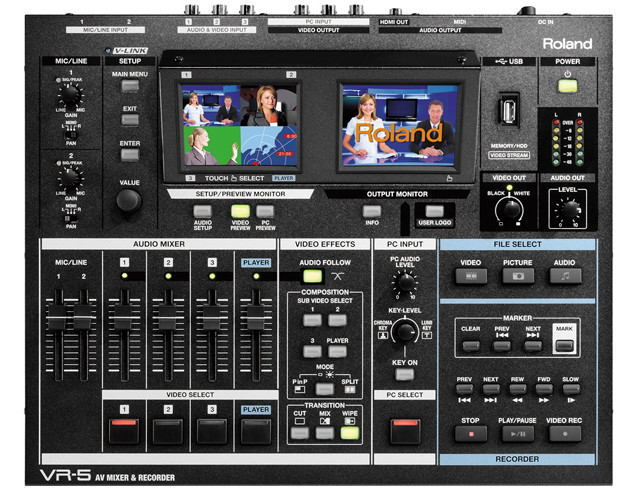Screen dimensions: 633x500
Task: Select sub video 1 in Composition
Action: 312,320
